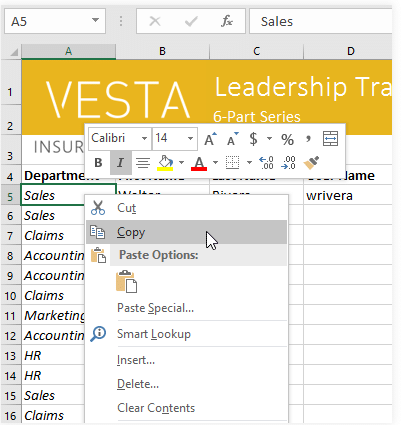This screenshot has height=425, width=403.
Task: Open font size 14 dropdown
Action: point(190,138)
